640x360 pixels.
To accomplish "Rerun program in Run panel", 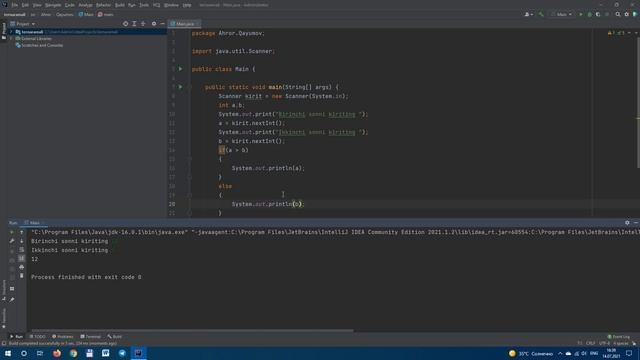I will pyautogui.click(x=12, y=232).
